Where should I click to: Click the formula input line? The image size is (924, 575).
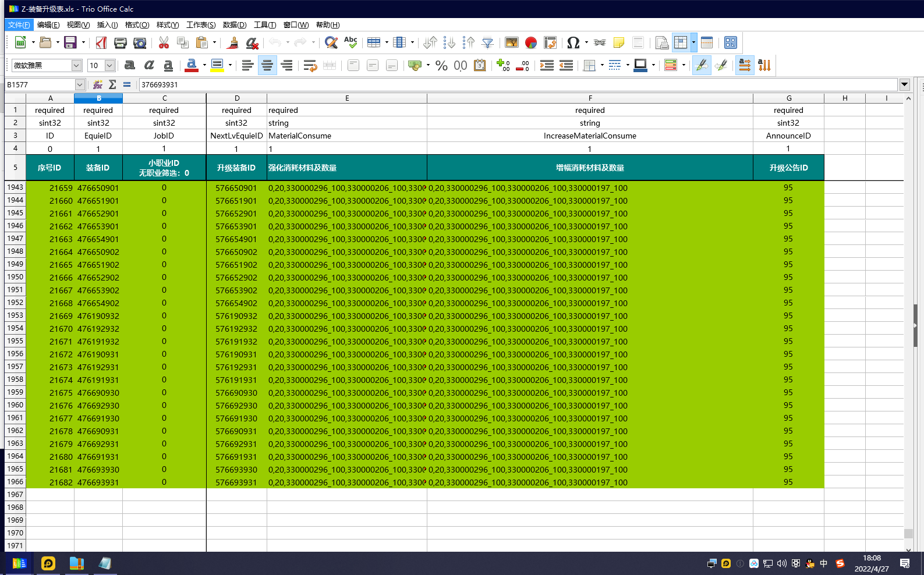518,85
